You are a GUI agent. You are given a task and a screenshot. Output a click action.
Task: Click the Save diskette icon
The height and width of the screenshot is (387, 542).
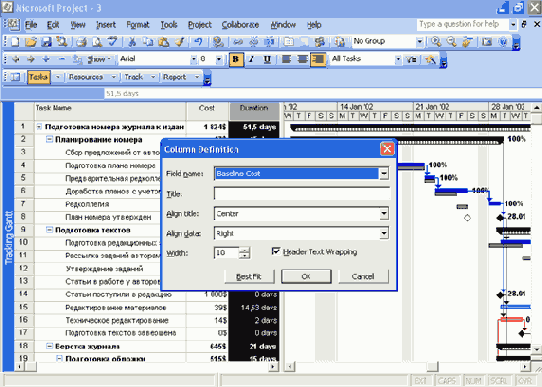pos(46,42)
